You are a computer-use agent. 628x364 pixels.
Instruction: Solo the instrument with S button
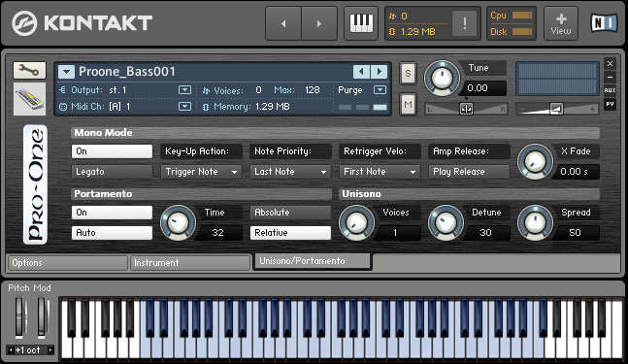[x=408, y=73]
